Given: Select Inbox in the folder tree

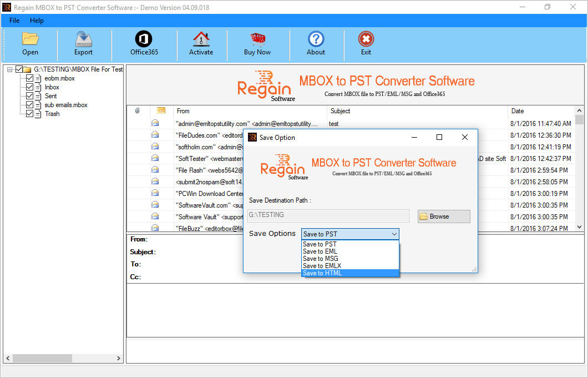Looking at the screenshot, I should [52, 87].
